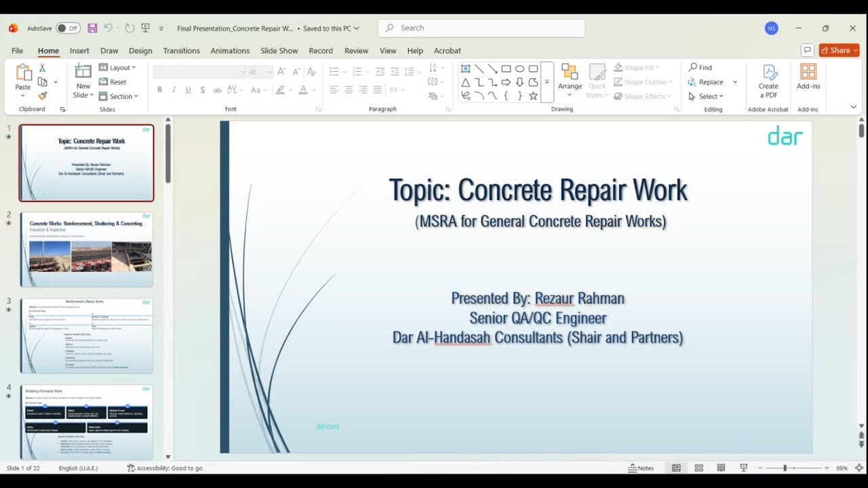Screen dimensions: 868x488
Task: Toggle Underline formatting
Action: point(188,89)
